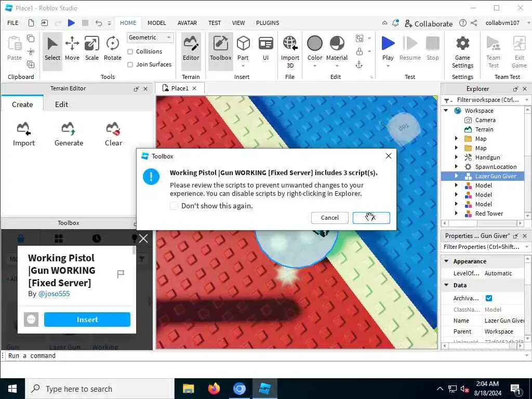The width and height of the screenshot is (532, 399).
Task: Cancel the Toolbox script warning dialog
Action: tap(329, 218)
